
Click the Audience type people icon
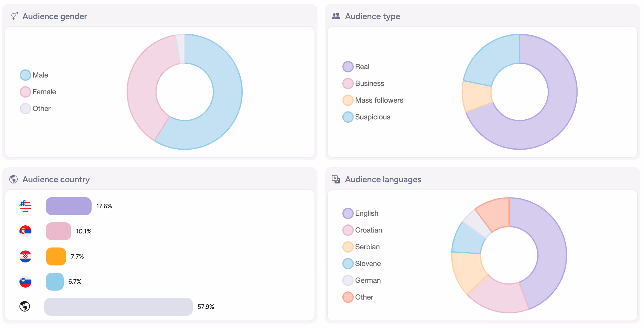pyautogui.click(x=336, y=16)
